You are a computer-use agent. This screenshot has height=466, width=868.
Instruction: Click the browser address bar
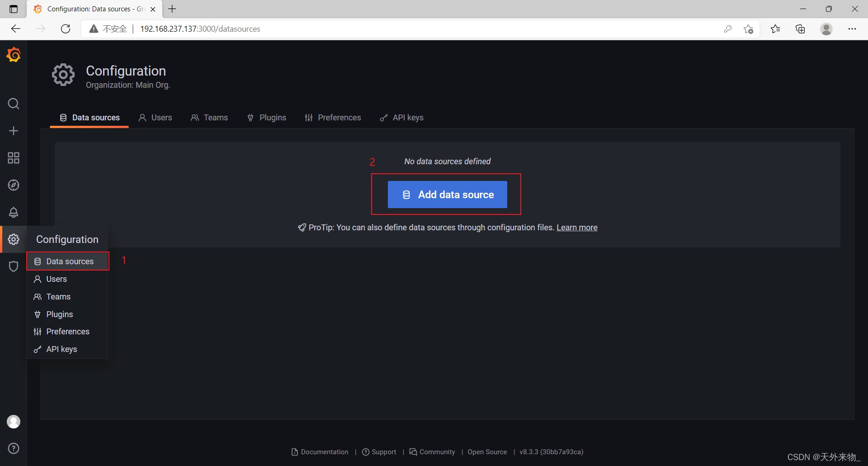[407, 29]
